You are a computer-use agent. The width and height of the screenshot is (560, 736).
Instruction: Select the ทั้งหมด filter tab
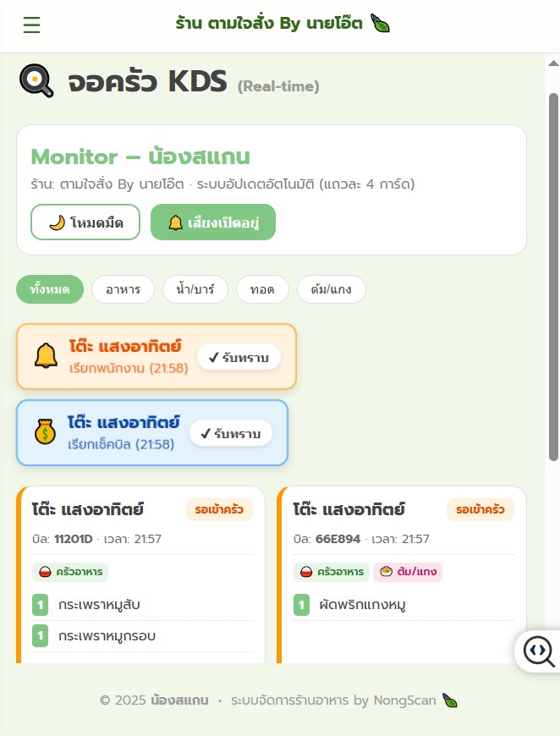click(50, 289)
